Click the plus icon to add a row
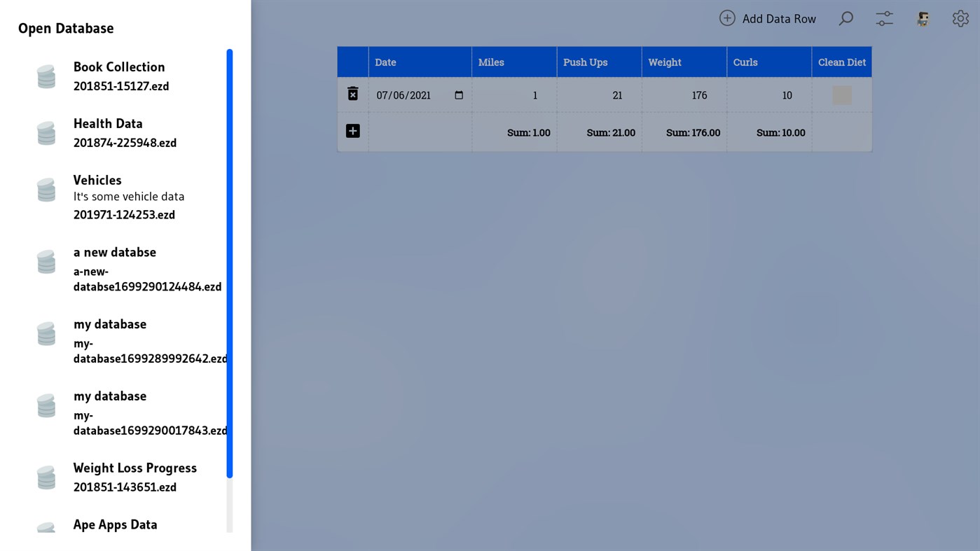 (x=352, y=130)
